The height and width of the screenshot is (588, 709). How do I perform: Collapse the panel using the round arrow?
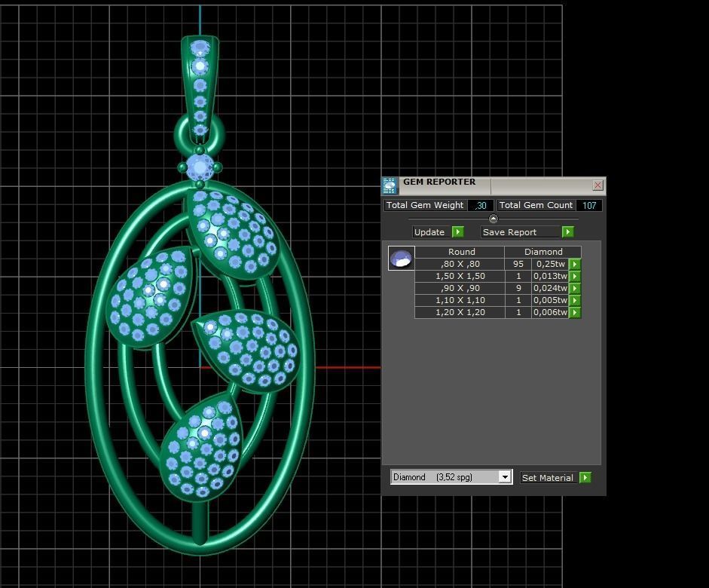(x=494, y=219)
